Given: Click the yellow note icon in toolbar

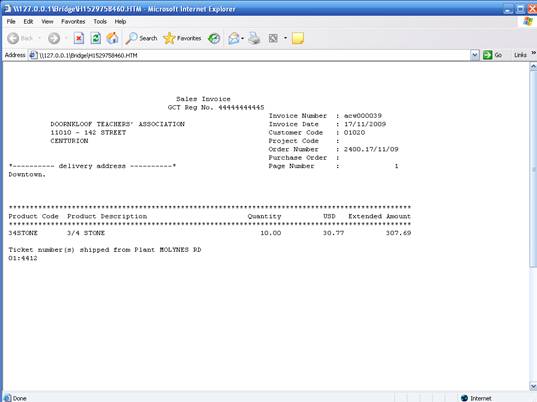Looking at the screenshot, I should [298, 38].
